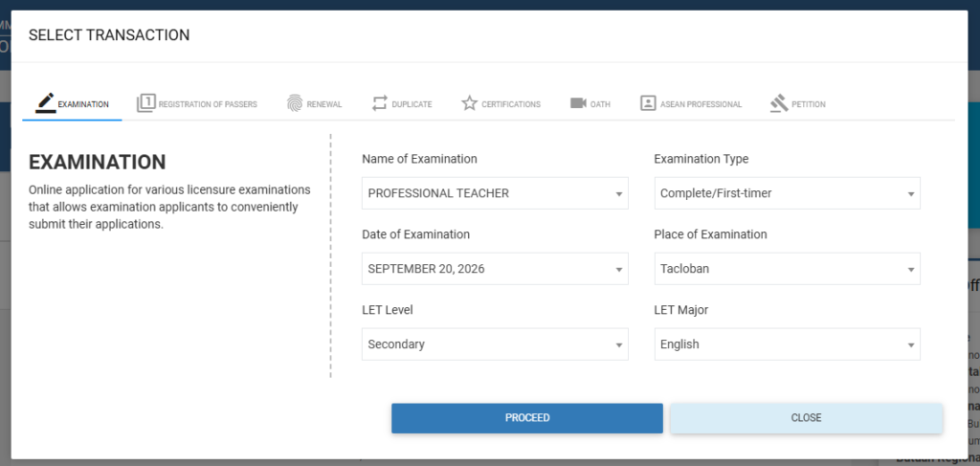Click the pencil icon for Examination
This screenshot has height=466, width=980.
(x=45, y=103)
